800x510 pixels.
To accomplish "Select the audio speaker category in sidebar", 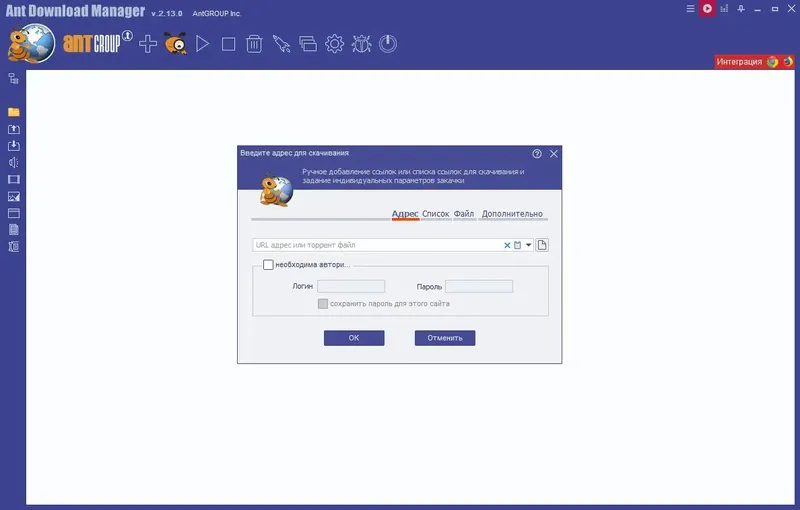I will [14, 163].
